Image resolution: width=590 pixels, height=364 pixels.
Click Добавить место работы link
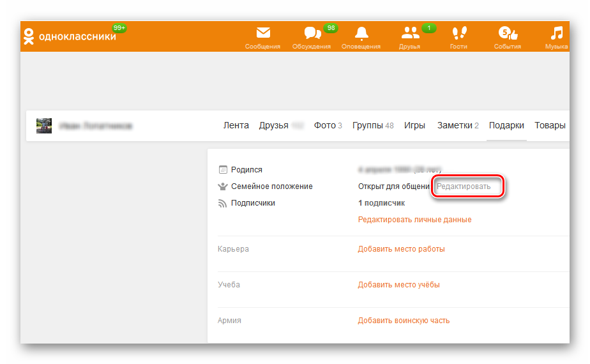401,249
